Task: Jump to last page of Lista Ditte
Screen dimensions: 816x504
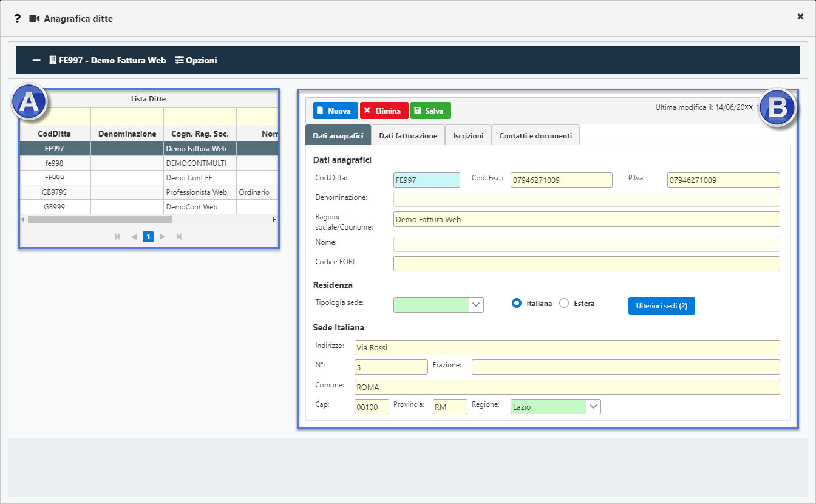Action: pos(179,237)
